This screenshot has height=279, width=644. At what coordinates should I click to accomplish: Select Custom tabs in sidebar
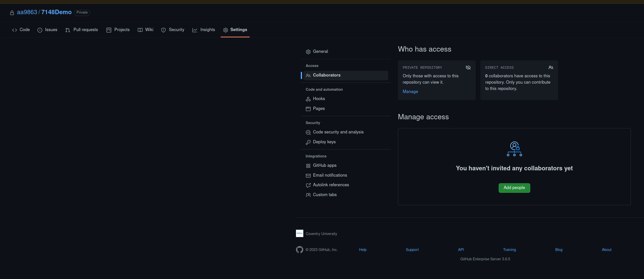pos(325,195)
